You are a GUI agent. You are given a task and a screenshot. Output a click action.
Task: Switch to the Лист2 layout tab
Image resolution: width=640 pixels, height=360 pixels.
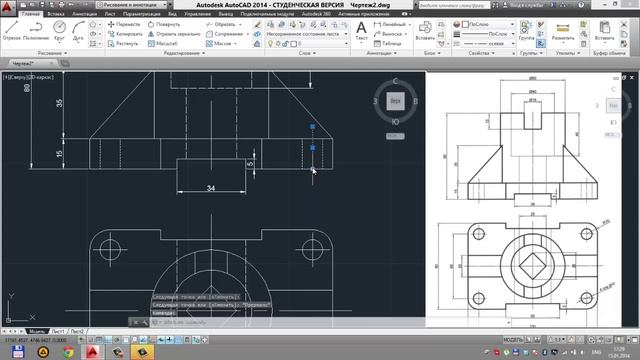[x=77, y=331]
